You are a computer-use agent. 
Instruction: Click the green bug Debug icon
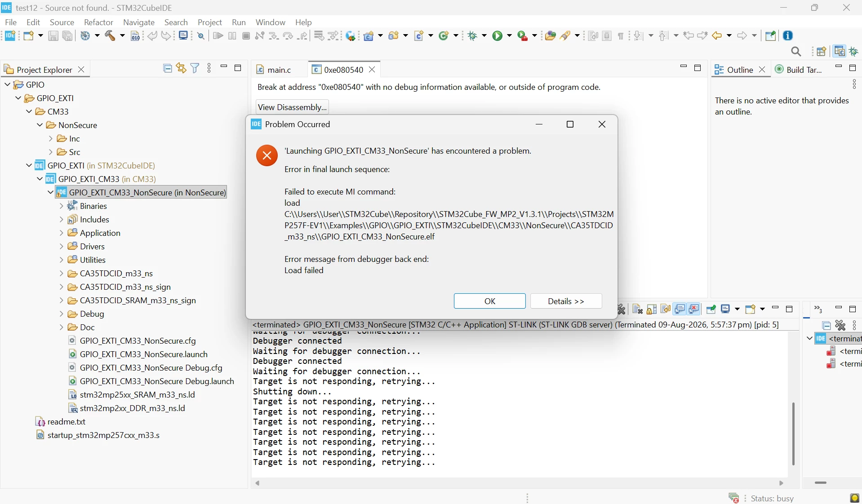[x=472, y=36]
